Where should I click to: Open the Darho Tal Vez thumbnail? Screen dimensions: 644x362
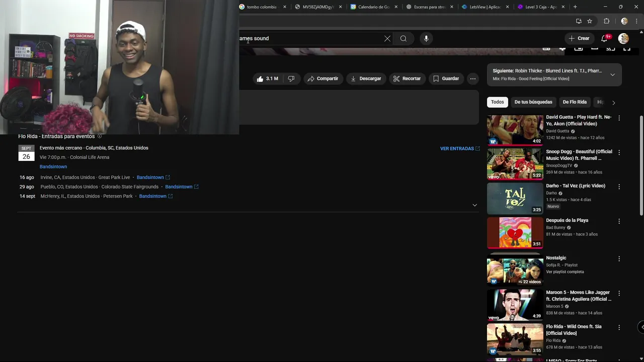[x=515, y=198]
